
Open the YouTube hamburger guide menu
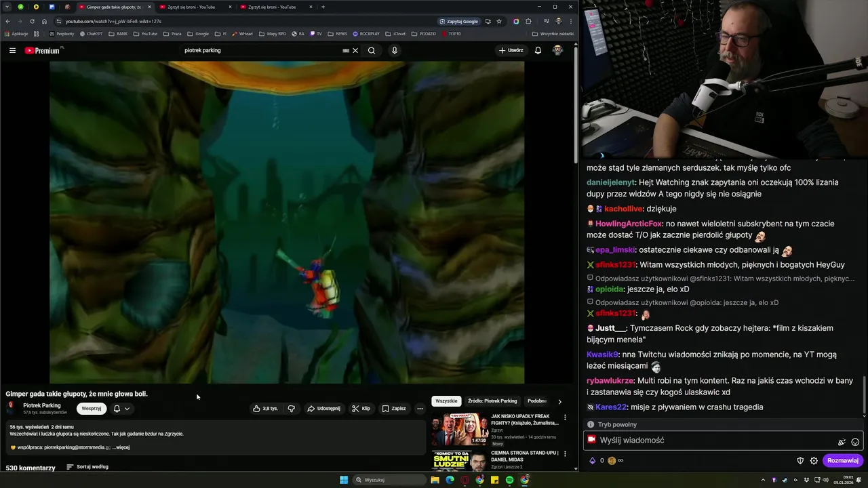pos(12,50)
